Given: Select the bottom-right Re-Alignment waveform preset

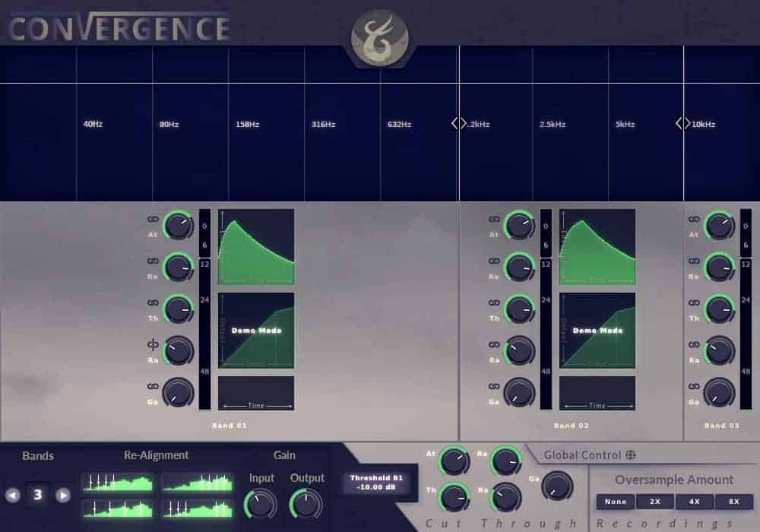Looking at the screenshot, I should coord(197,507).
